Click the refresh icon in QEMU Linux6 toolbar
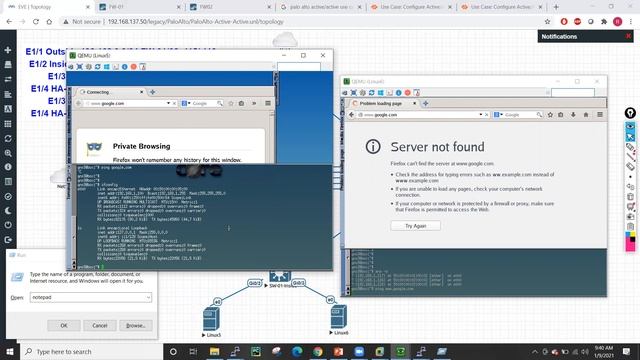 pos(371,93)
